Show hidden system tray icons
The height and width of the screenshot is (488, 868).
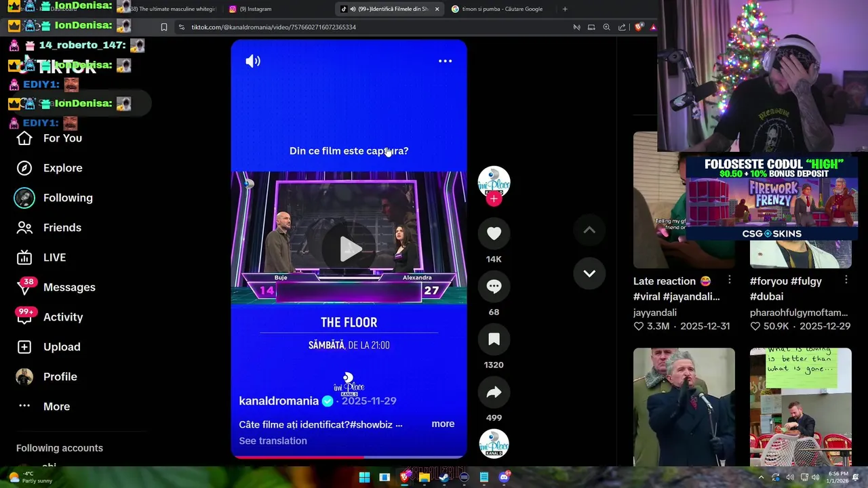tap(761, 477)
